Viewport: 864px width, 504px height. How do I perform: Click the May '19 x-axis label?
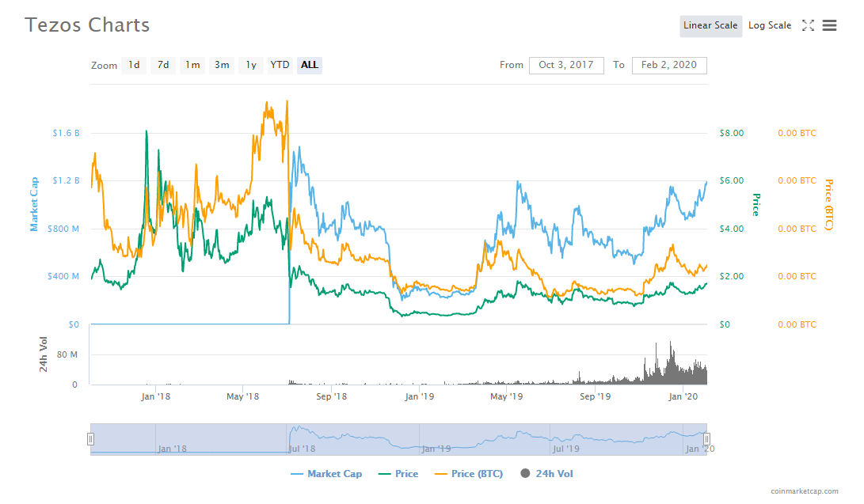click(x=506, y=396)
